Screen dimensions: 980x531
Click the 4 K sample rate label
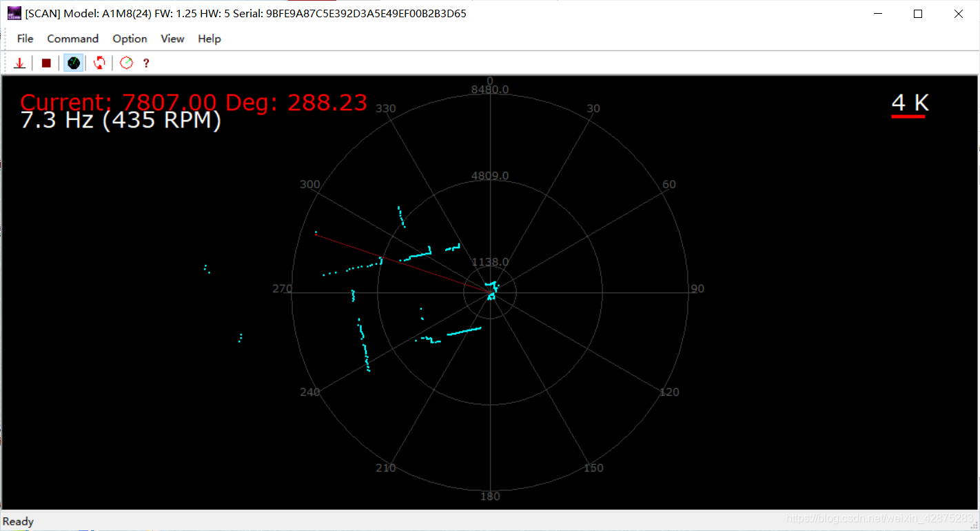[x=910, y=103]
